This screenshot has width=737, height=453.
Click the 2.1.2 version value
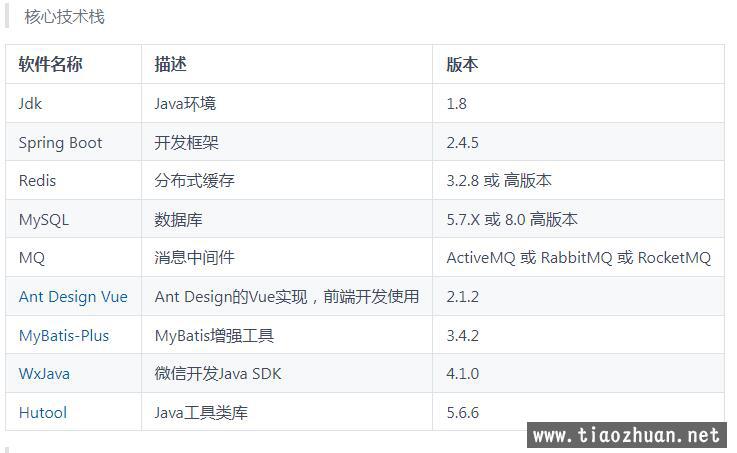coord(463,297)
